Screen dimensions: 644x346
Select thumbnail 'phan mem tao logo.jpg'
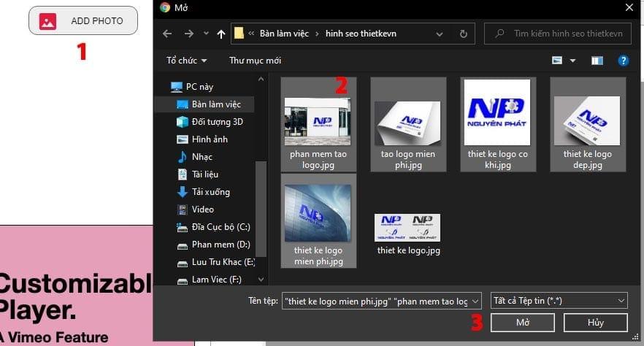(x=318, y=124)
